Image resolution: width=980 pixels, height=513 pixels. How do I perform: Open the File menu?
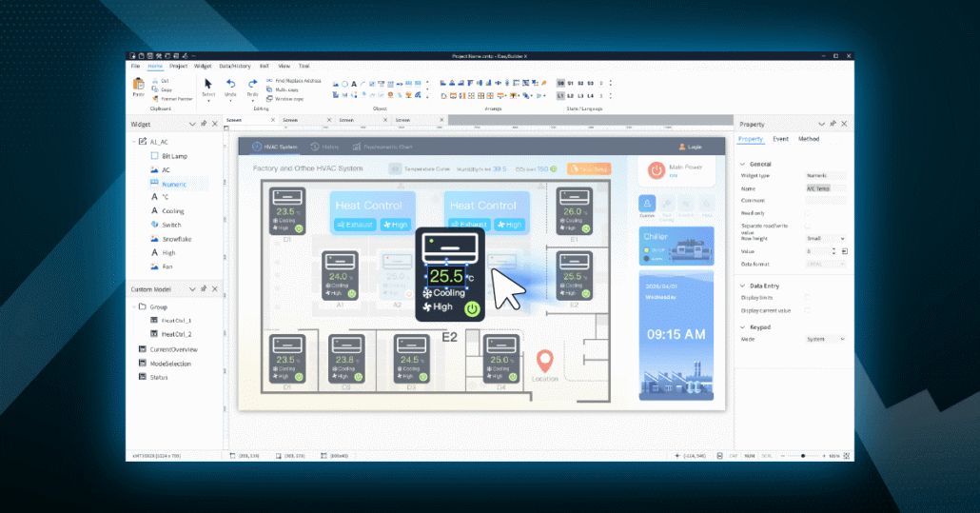pyautogui.click(x=135, y=66)
